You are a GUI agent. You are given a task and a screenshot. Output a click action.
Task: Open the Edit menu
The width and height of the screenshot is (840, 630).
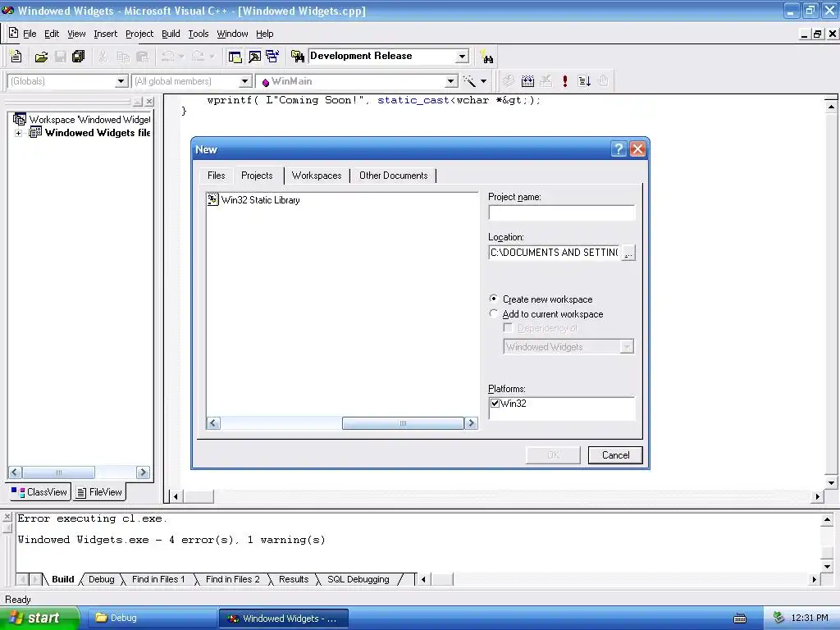(52, 34)
